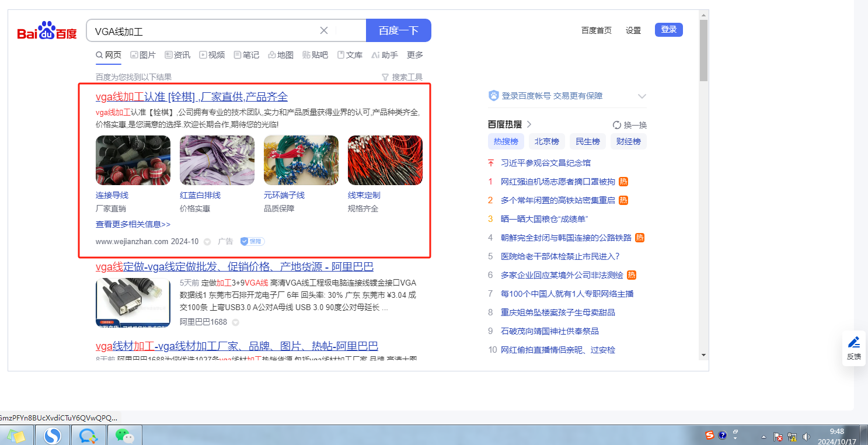This screenshot has height=445, width=868.
Task: Expand the arrow beside www.wejianzhan.com
Action: 207,242
